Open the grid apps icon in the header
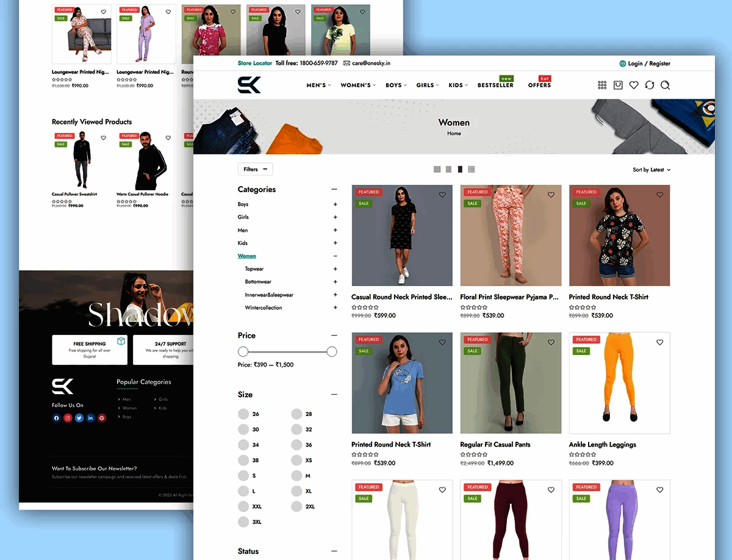The width and height of the screenshot is (732, 560). (x=602, y=85)
